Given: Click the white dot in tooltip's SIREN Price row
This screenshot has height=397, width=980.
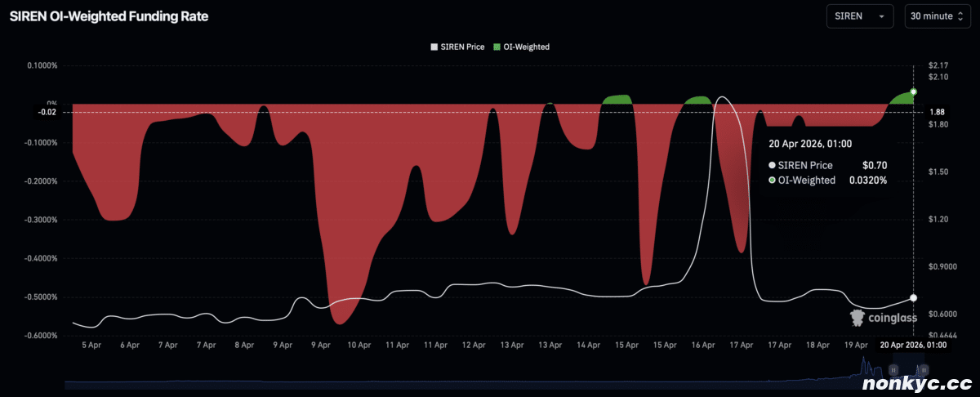Looking at the screenshot, I should (x=772, y=165).
